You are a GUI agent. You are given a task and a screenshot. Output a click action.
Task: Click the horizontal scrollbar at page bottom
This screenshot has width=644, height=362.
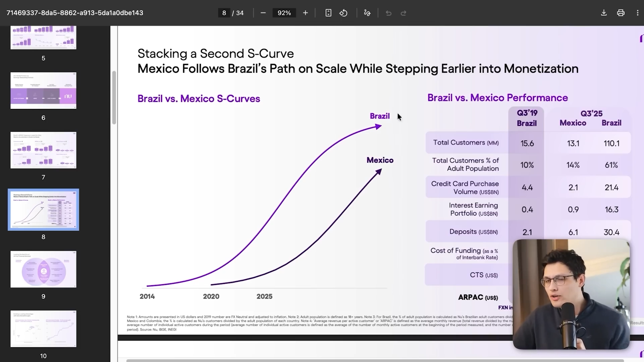coord(375,361)
